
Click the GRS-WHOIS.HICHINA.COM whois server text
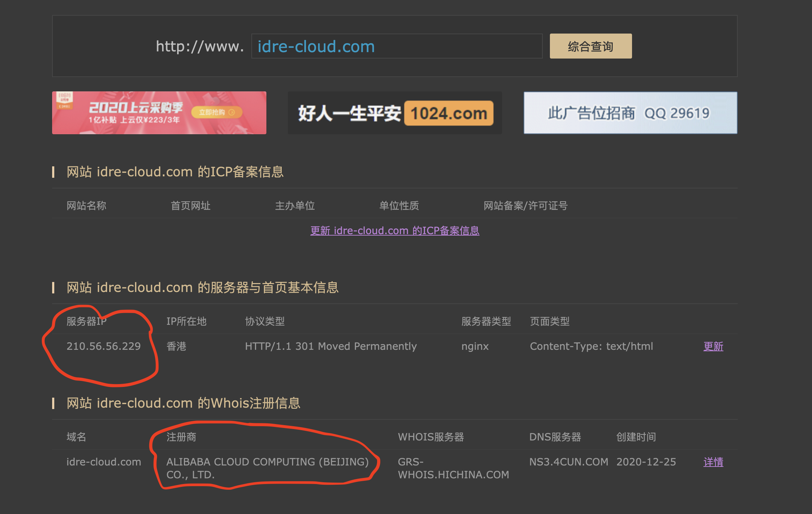(453, 468)
